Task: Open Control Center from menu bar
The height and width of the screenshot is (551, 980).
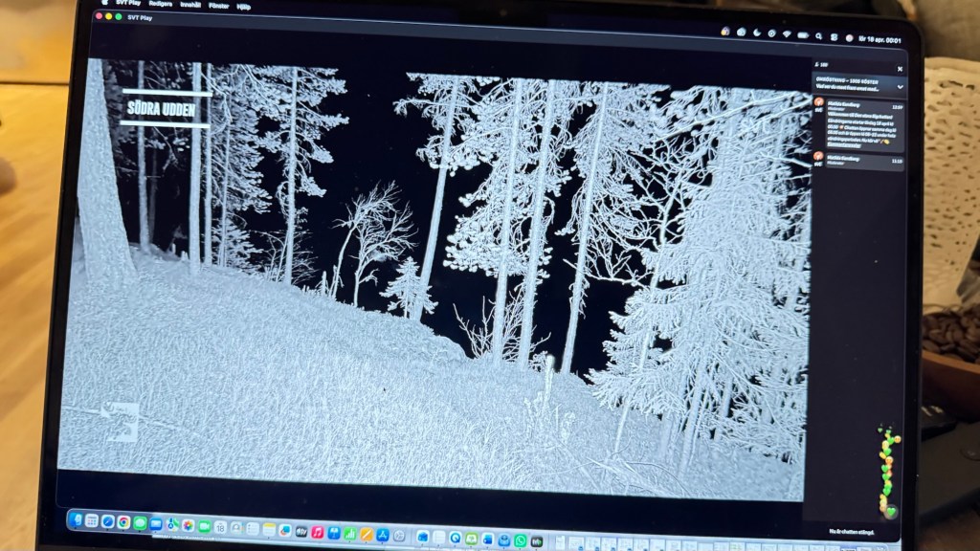Action: pos(834,36)
